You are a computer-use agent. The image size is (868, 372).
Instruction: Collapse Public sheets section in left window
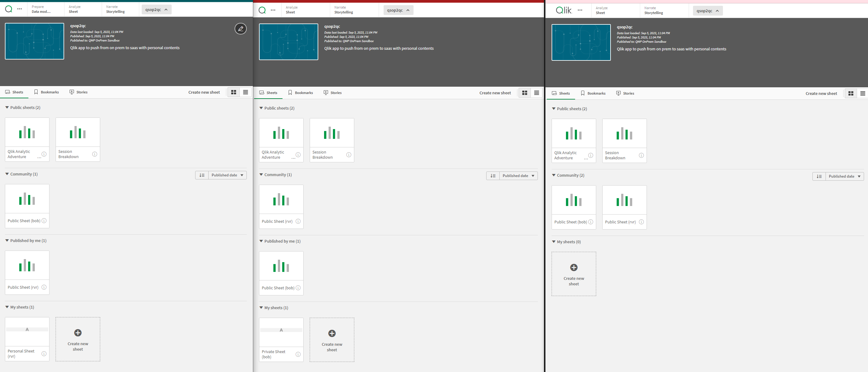7,107
